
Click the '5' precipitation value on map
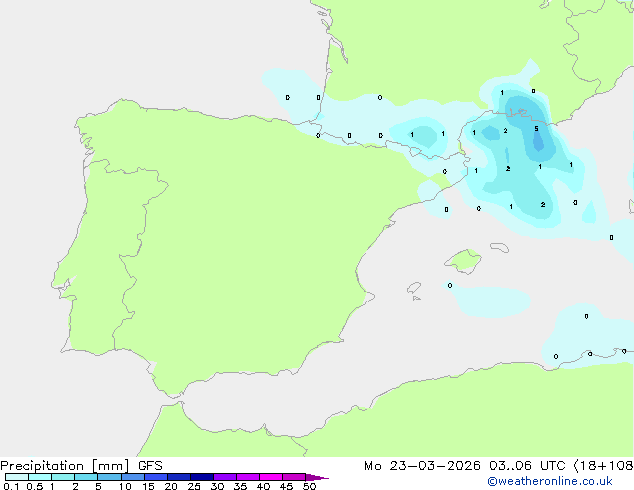tap(536, 129)
